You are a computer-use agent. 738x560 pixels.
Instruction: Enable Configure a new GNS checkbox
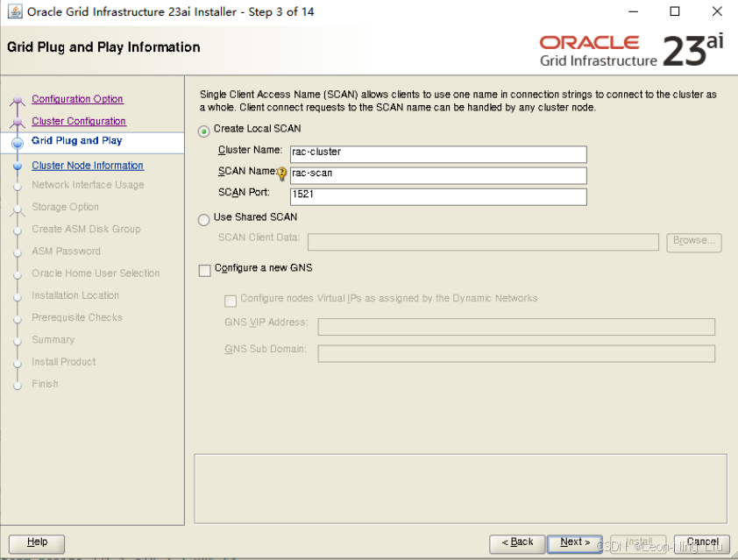205,271
